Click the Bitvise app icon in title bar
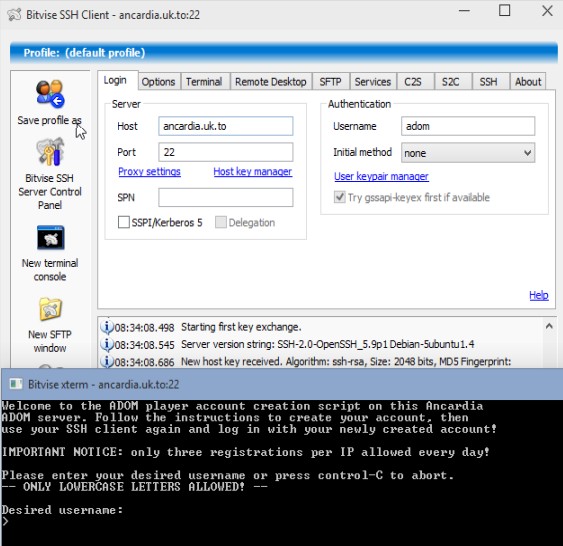Screen dimensions: 563x546 [14, 15]
